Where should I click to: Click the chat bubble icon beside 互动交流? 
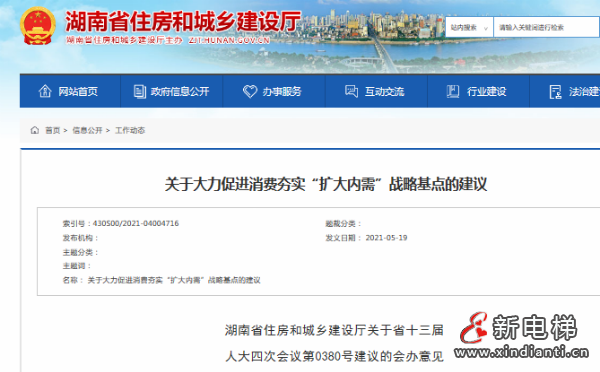click(351, 91)
